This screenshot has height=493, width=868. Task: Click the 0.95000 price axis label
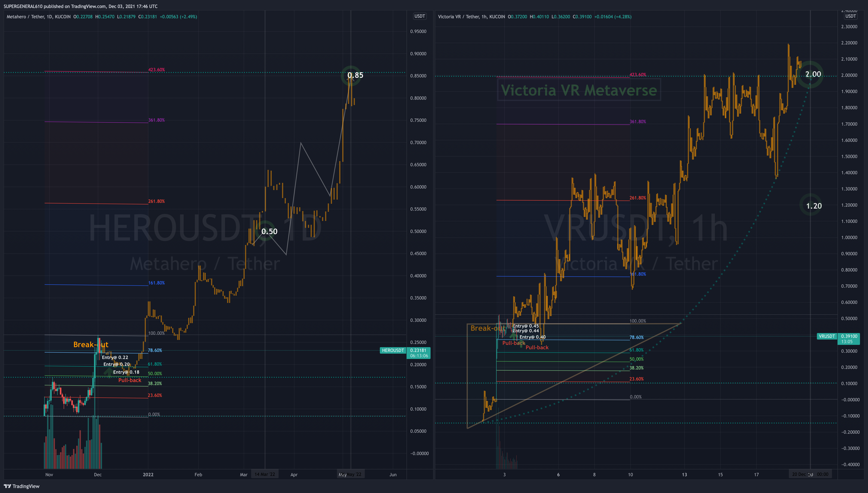[x=418, y=31]
